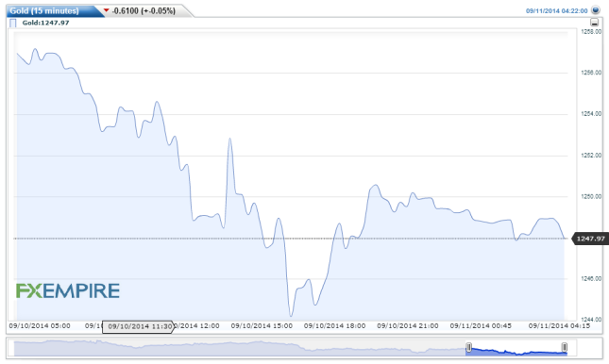Toggle the Gold series legend box

tap(13, 23)
